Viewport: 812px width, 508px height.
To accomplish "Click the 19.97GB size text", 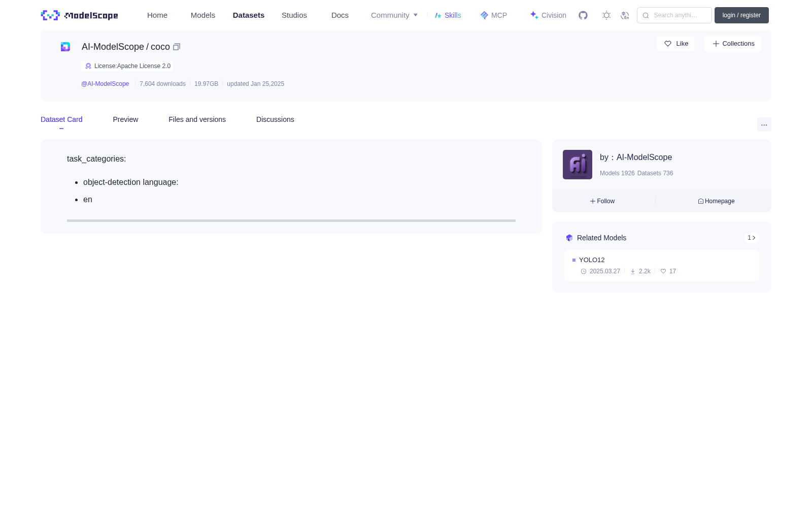I will tap(206, 84).
